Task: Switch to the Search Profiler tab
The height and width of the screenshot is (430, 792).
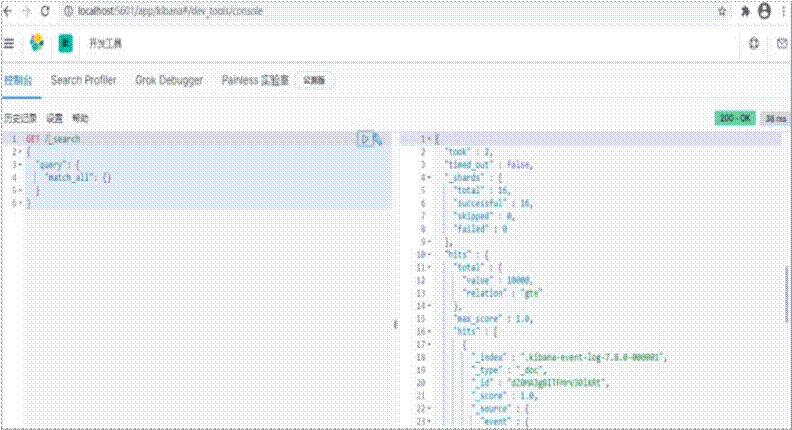Action: (83, 80)
